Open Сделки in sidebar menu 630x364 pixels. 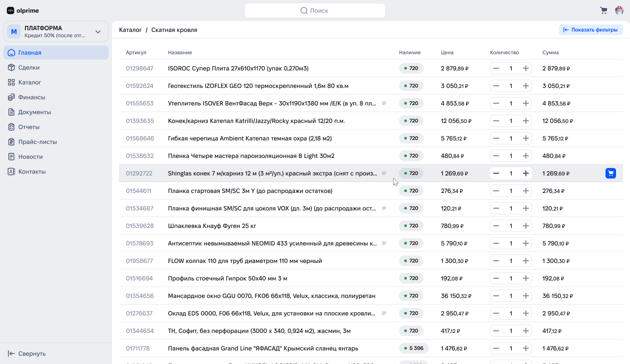[x=29, y=67]
